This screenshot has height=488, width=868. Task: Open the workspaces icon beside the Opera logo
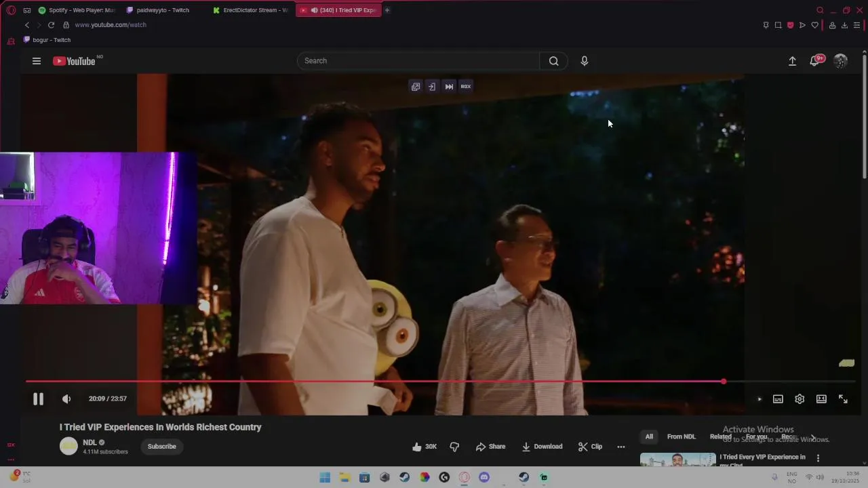(27, 10)
